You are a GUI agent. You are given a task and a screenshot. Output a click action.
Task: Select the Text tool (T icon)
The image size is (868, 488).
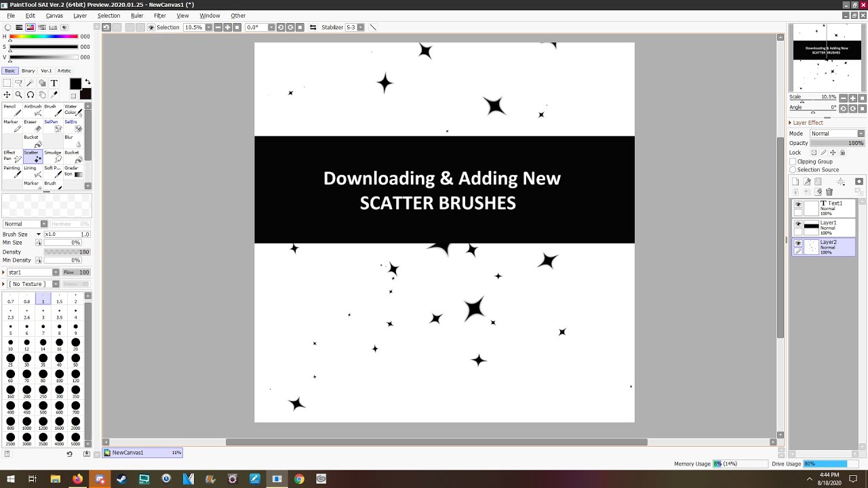point(54,83)
